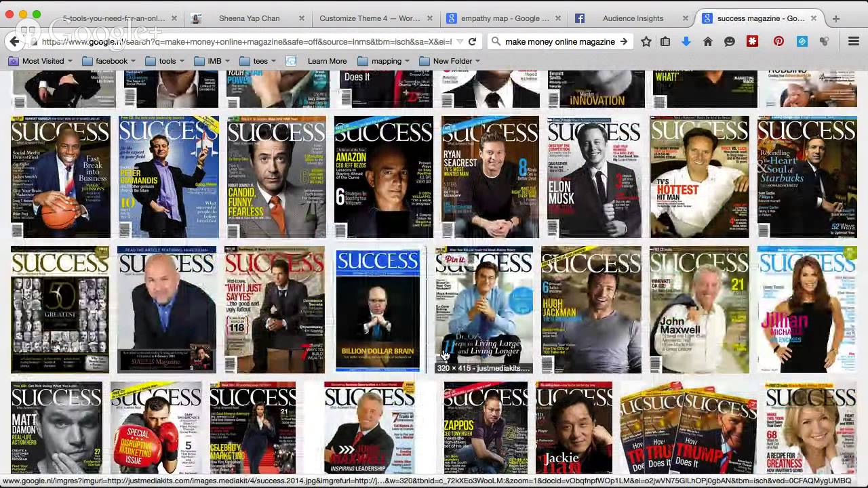Expand the tees bookmarks folder
The width and height of the screenshot is (868, 488).
pos(258,61)
